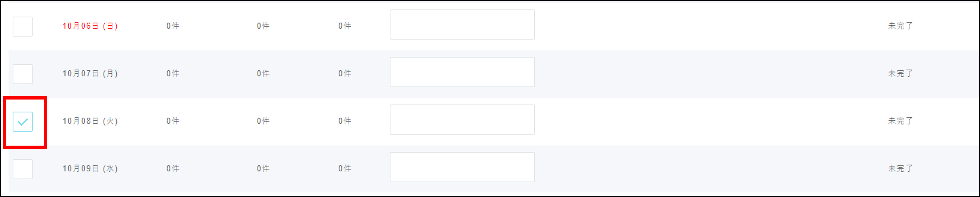Focus the input field for 10月07日

tap(462, 72)
